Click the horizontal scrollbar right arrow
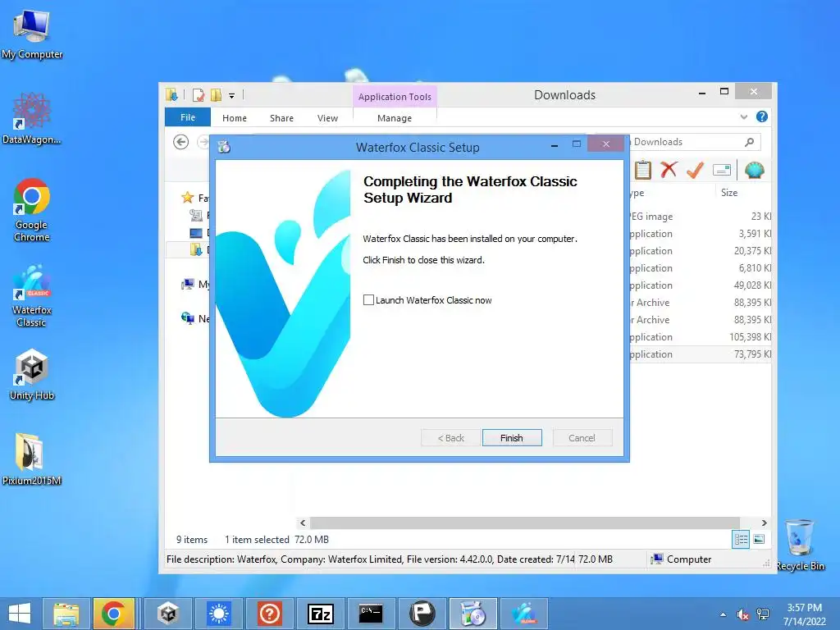This screenshot has width=840, height=630. tap(765, 523)
